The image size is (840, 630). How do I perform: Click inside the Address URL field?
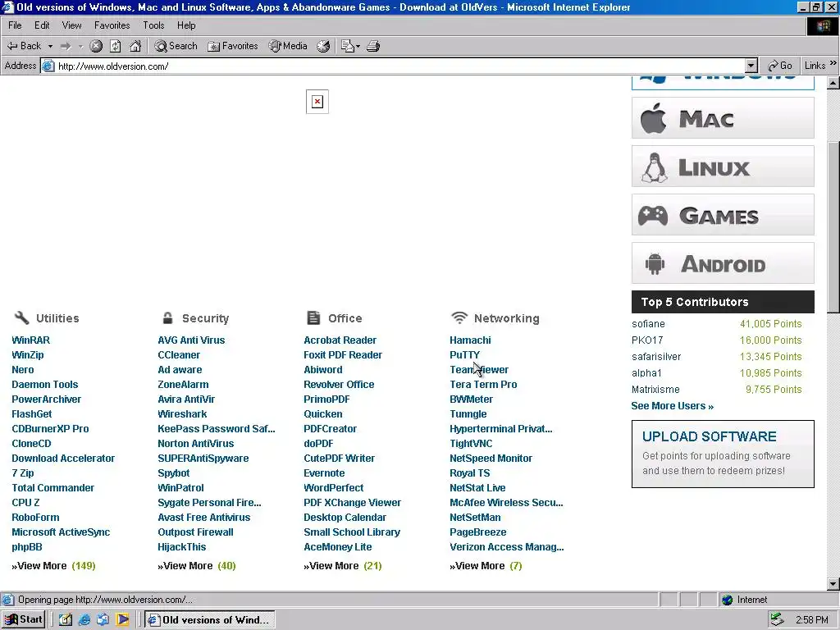click(x=399, y=66)
